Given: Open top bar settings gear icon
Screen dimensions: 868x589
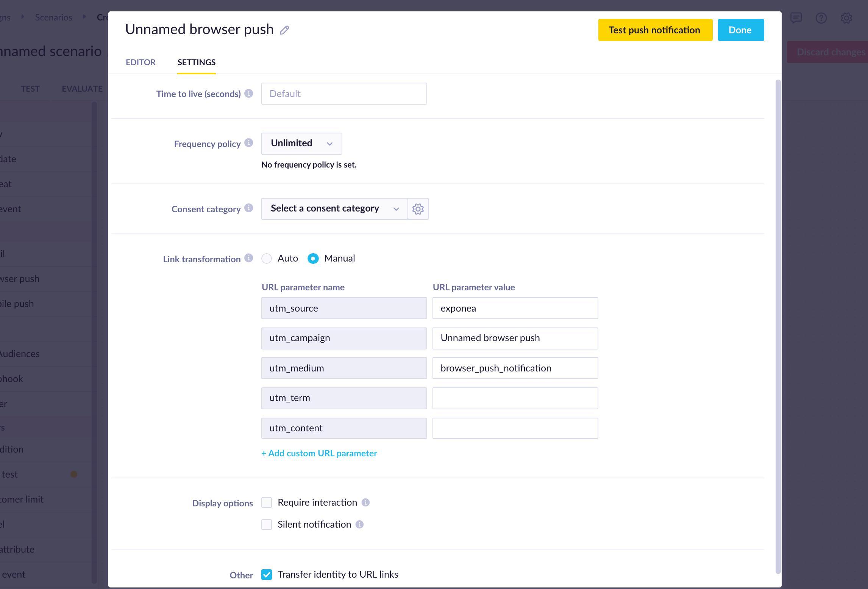Looking at the screenshot, I should (846, 18).
